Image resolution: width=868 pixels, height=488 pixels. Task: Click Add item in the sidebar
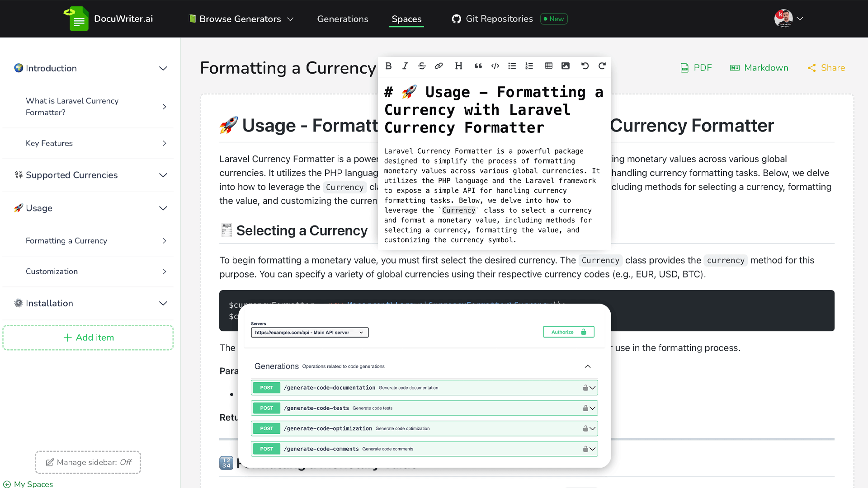point(88,338)
